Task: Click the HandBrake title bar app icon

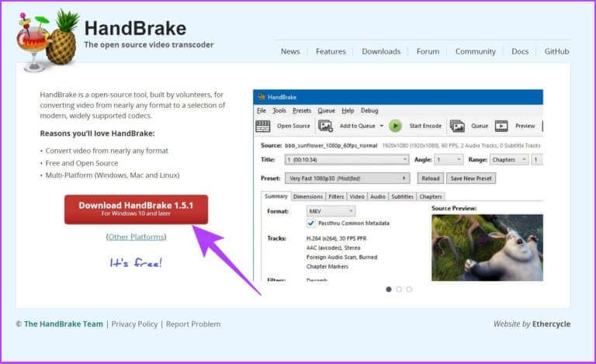Action: click(261, 97)
